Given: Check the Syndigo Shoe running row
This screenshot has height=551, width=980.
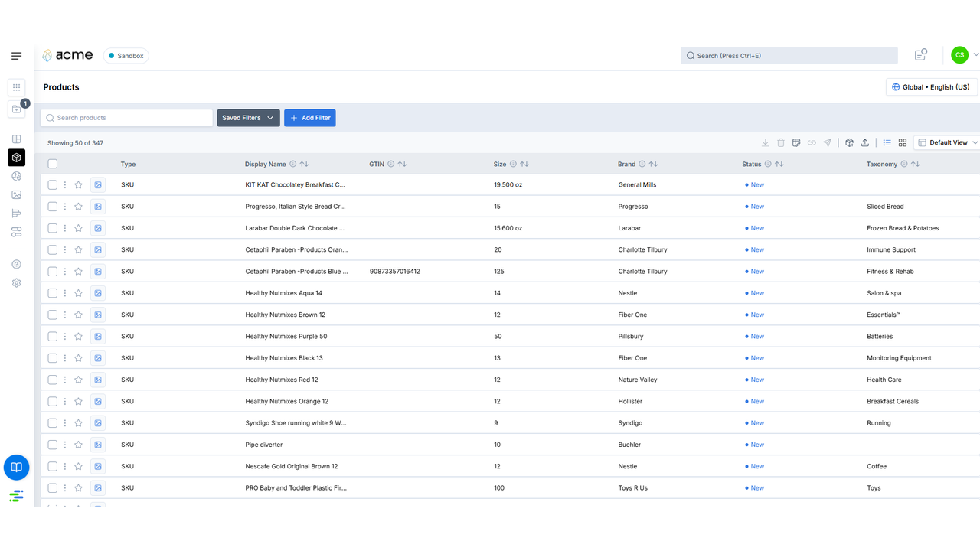Looking at the screenshot, I should (52, 423).
